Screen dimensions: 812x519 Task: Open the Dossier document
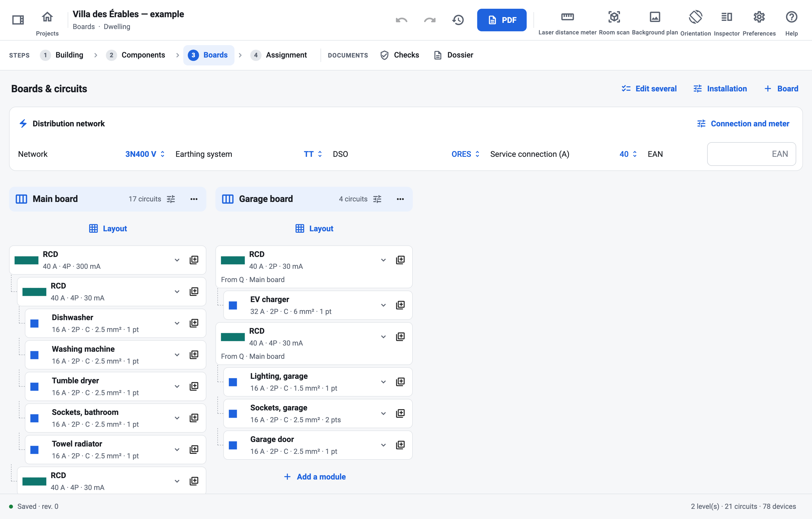pos(453,55)
